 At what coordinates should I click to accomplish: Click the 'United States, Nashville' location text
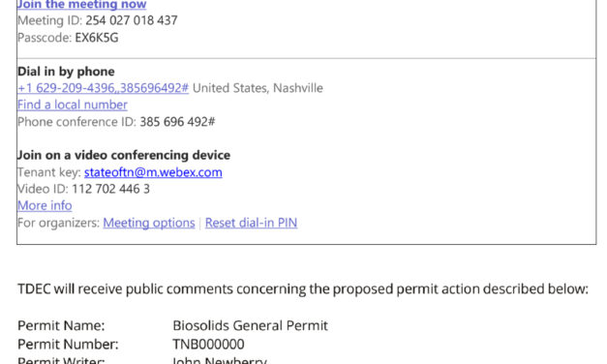point(258,88)
